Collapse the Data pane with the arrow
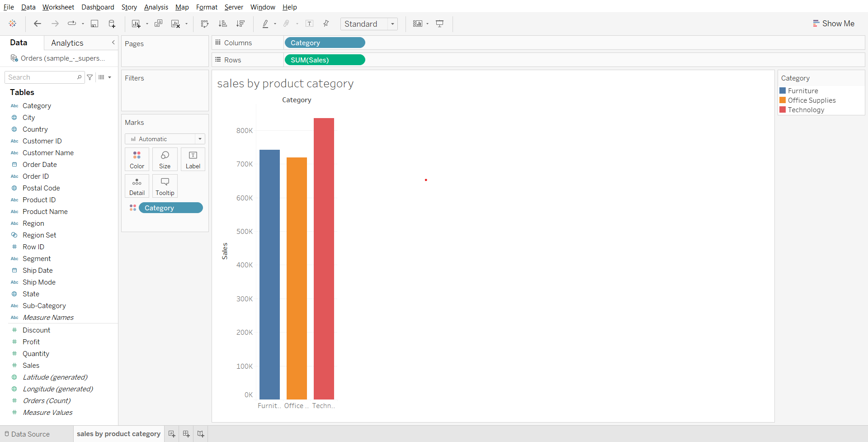 113,43
